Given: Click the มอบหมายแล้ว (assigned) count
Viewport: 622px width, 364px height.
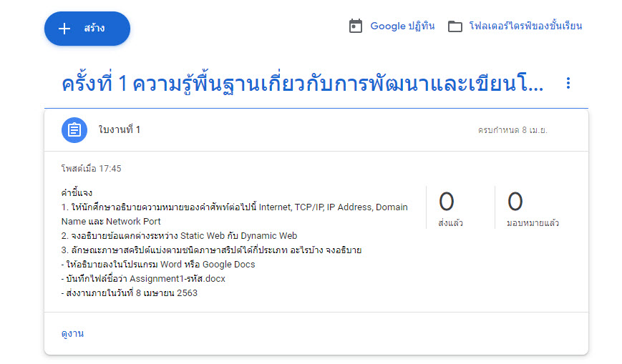Looking at the screenshot, I should coord(533,208).
